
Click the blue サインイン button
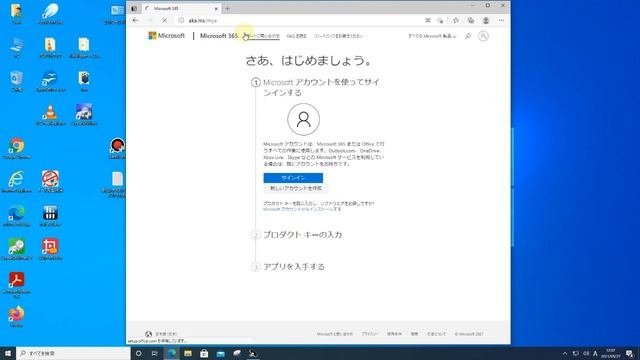[x=293, y=178]
